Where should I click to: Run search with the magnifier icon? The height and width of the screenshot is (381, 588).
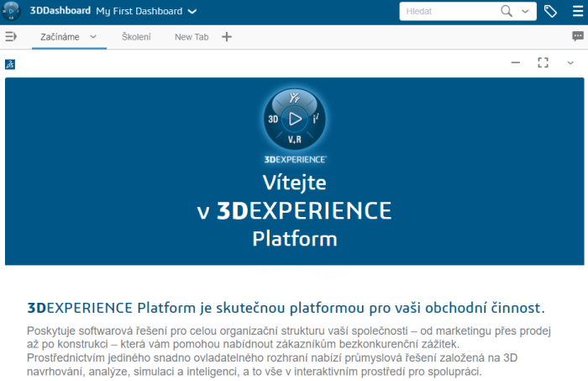pyautogui.click(x=507, y=11)
